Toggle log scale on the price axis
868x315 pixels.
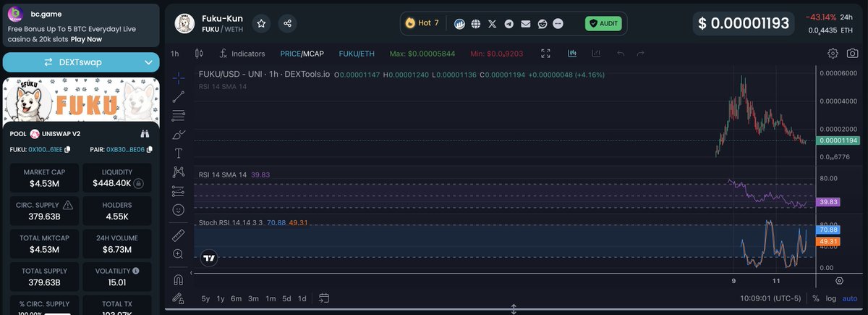point(831,298)
